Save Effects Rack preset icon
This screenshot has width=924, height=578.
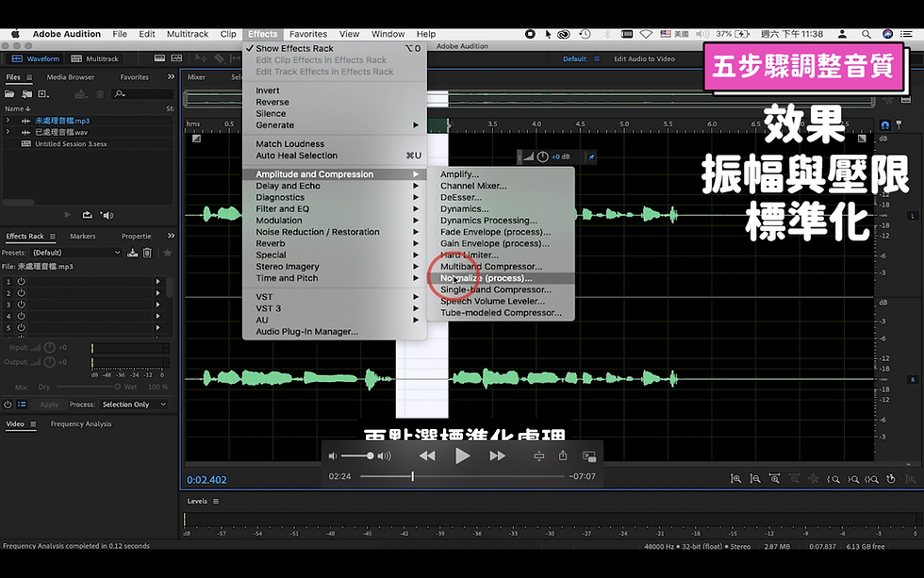133,253
